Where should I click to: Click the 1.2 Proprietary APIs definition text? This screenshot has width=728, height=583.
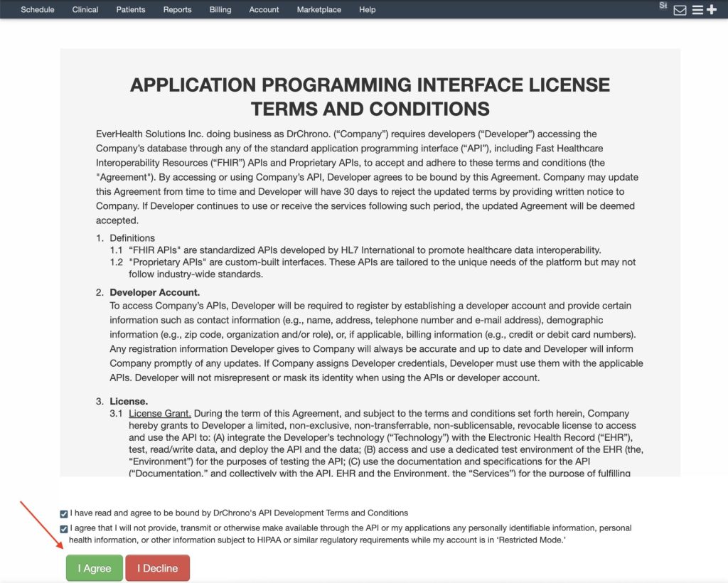click(382, 268)
